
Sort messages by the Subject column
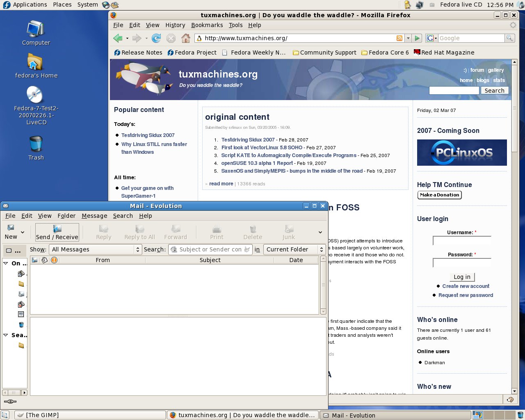point(210,260)
